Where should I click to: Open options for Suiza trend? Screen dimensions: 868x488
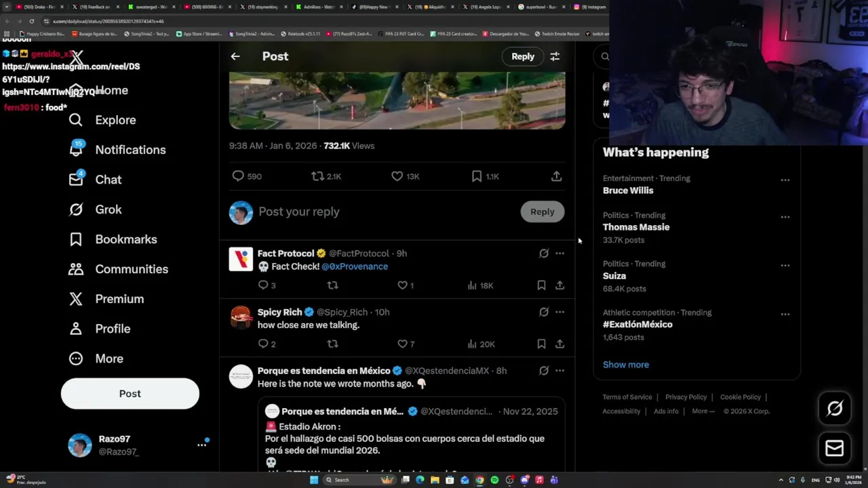click(785, 266)
